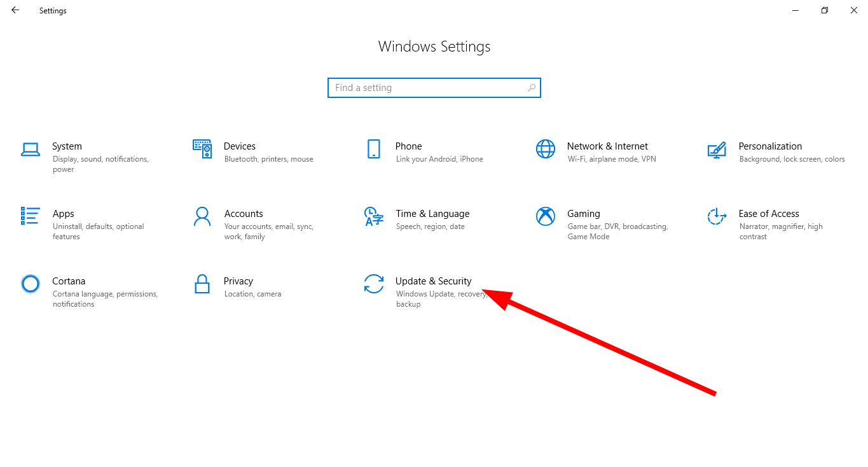Screen dimensions: 868x467
Task: Click 'Game bar, DVR, broadcasting' description
Action: (617, 232)
